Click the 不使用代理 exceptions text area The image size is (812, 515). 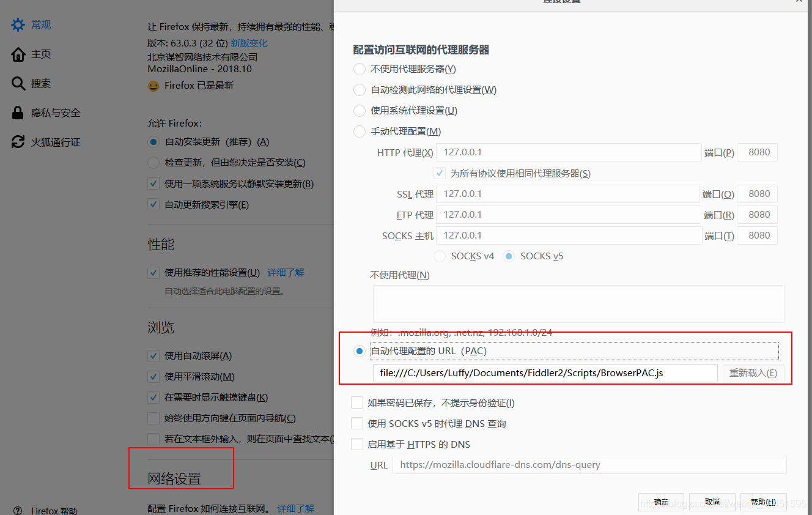tap(578, 304)
